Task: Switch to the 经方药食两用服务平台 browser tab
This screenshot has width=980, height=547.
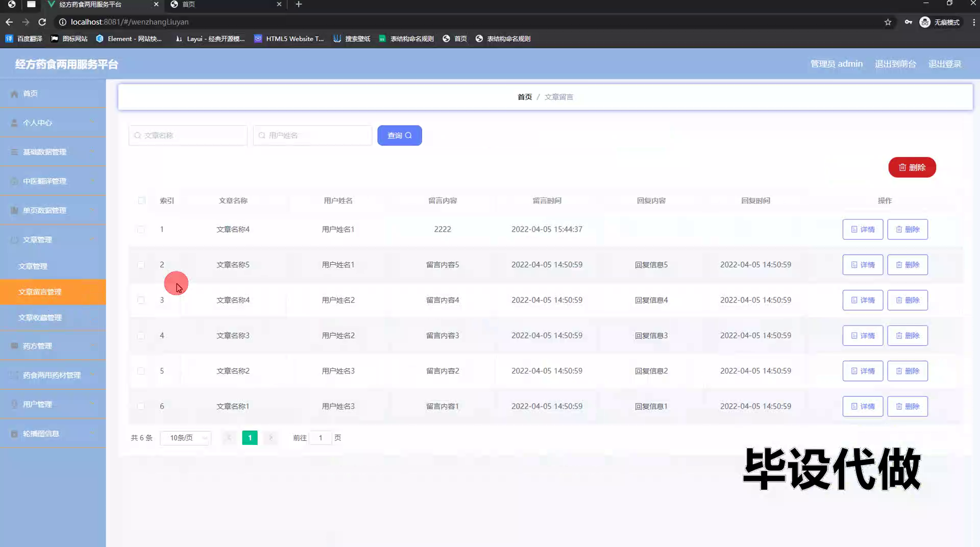Action: pos(102,5)
